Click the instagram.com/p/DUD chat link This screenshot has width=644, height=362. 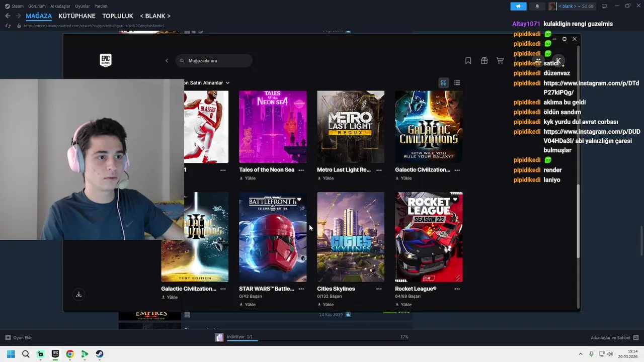pyautogui.click(x=592, y=136)
